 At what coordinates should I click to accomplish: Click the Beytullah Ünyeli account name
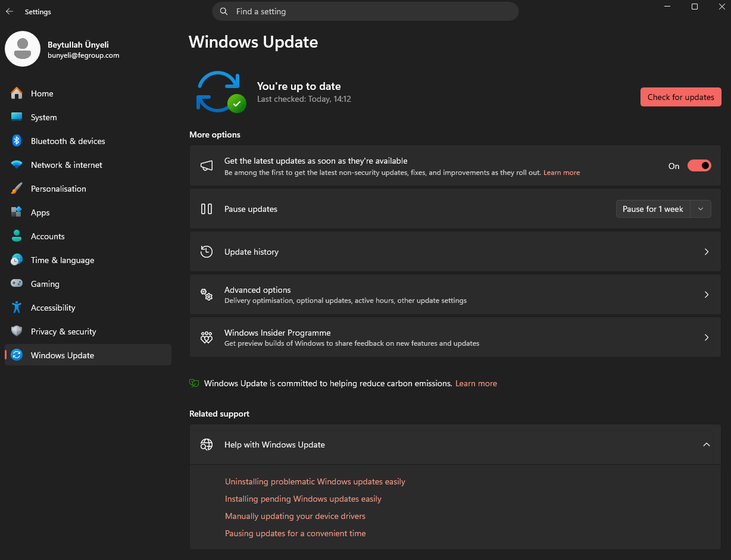point(78,45)
